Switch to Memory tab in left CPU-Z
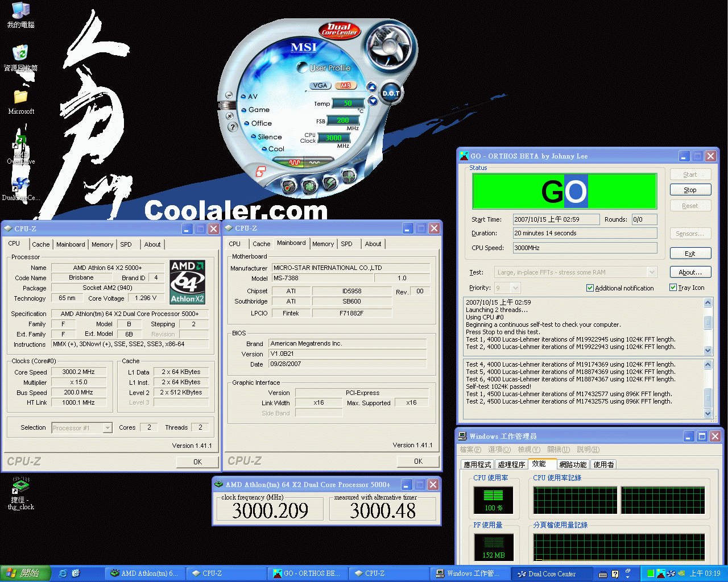 (102, 244)
